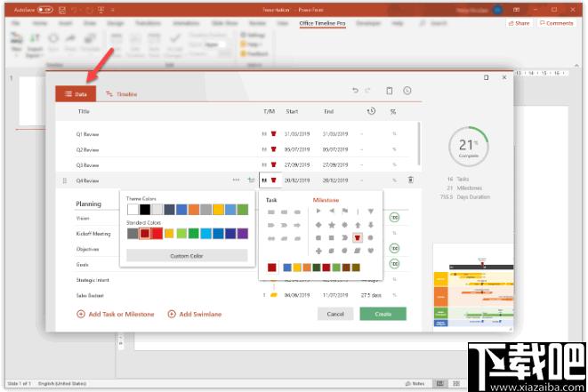Choose the chevron milestone shape
This screenshot has height=392, width=588.
[x=344, y=237]
